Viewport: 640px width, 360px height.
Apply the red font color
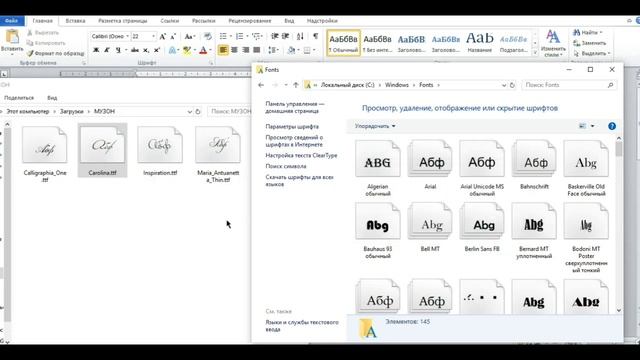(x=203, y=50)
